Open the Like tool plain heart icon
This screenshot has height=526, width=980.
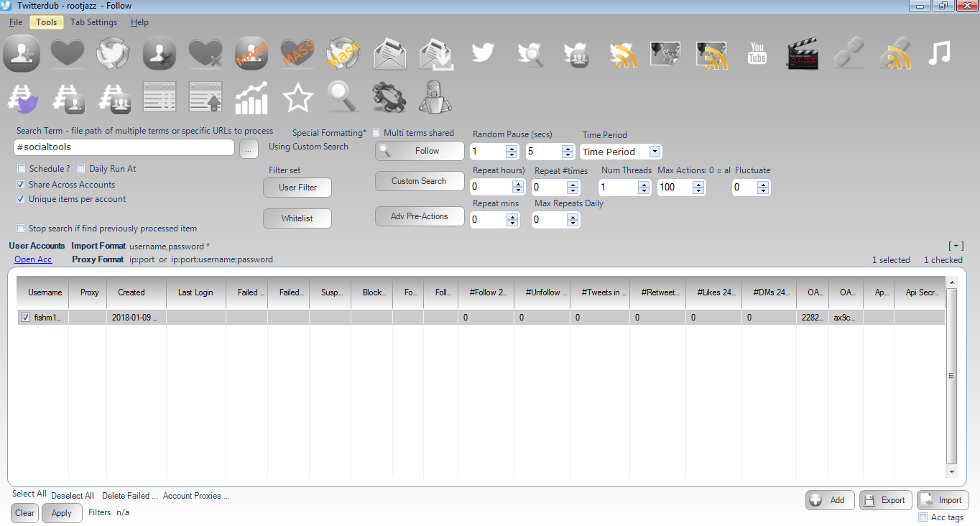click(x=68, y=53)
